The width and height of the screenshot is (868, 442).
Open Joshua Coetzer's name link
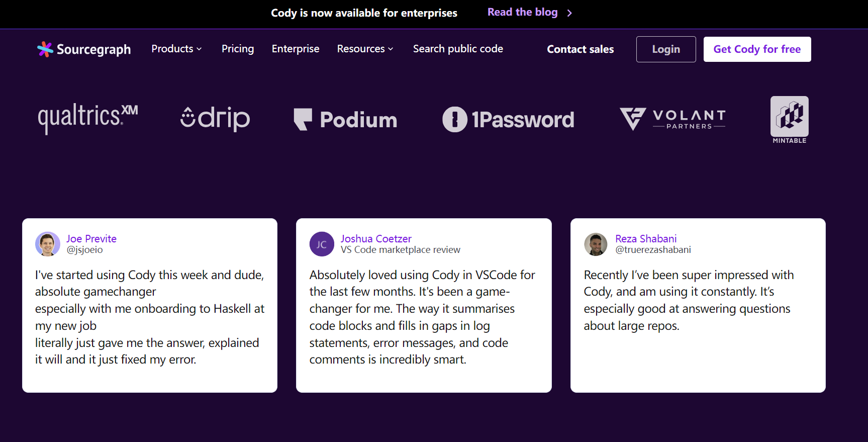(x=376, y=239)
